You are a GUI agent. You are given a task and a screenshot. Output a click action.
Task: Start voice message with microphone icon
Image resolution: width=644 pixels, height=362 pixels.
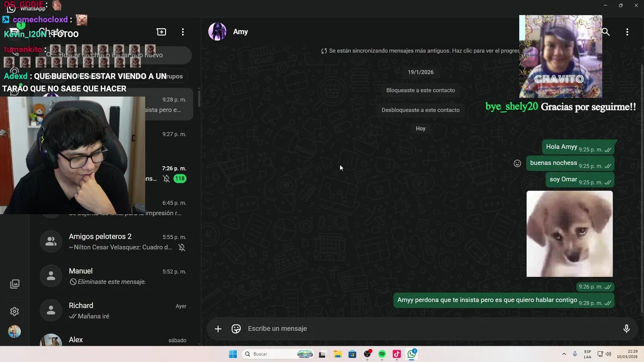(x=626, y=329)
